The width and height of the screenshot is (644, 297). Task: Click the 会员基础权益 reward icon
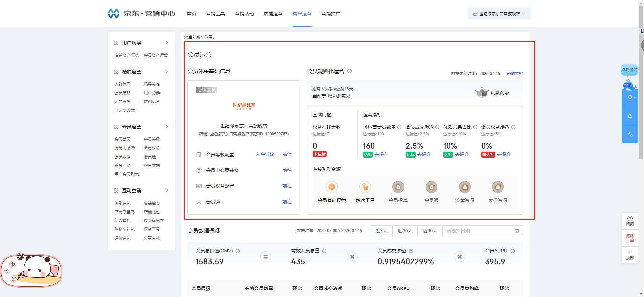[x=332, y=187]
